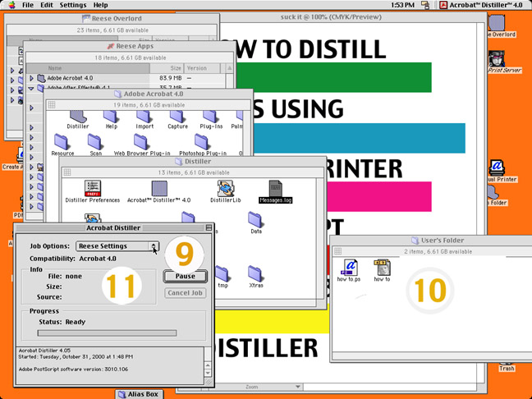Select the tmp folder in Distiller window
Screen dimensions: 532x399
pyautogui.click(x=222, y=277)
